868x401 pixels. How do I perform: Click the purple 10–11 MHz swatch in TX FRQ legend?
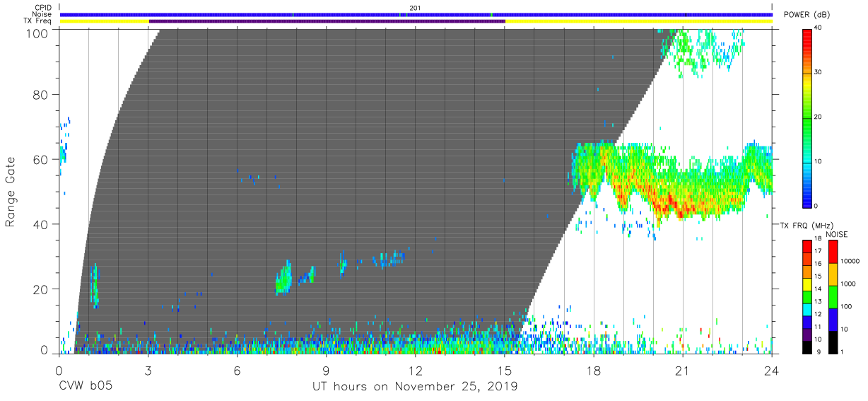click(x=807, y=333)
